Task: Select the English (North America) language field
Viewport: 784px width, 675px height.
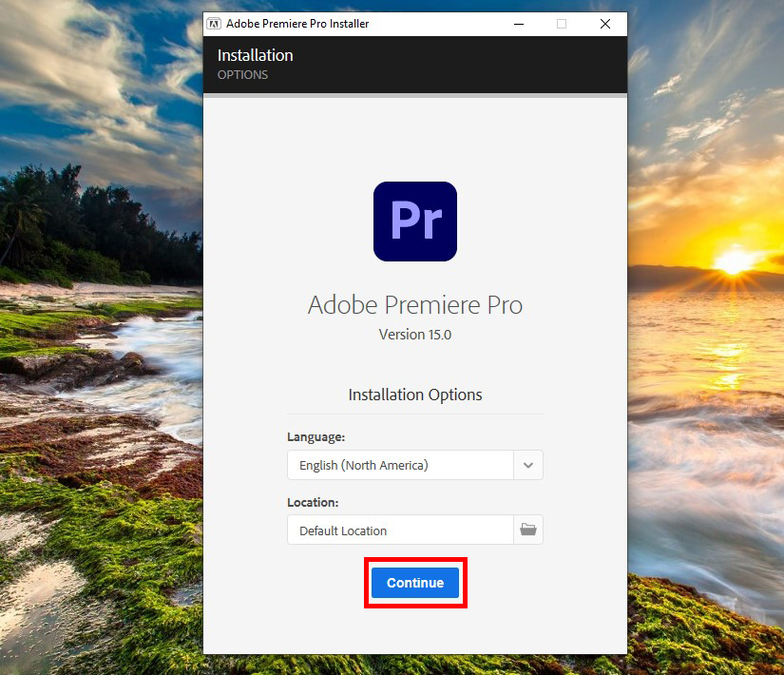Action: tap(400, 465)
